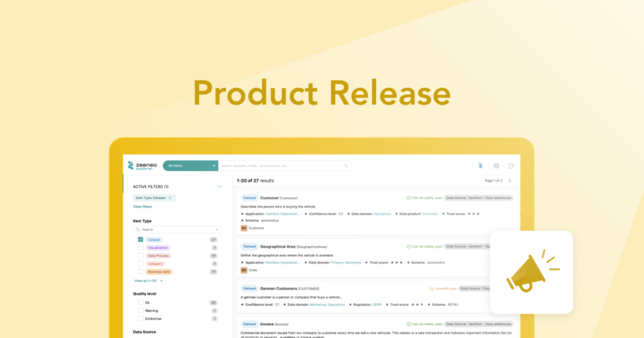The width and height of the screenshot is (644, 338).
Task: Check the Business data item type checkbox
Action: (x=140, y=271)
